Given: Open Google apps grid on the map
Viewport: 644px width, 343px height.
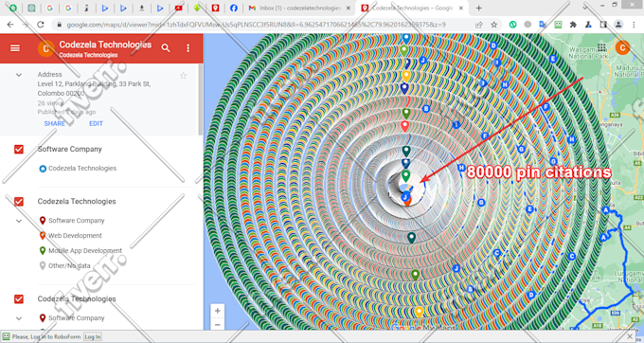Looking at the screenshot, I should point(601,47).
